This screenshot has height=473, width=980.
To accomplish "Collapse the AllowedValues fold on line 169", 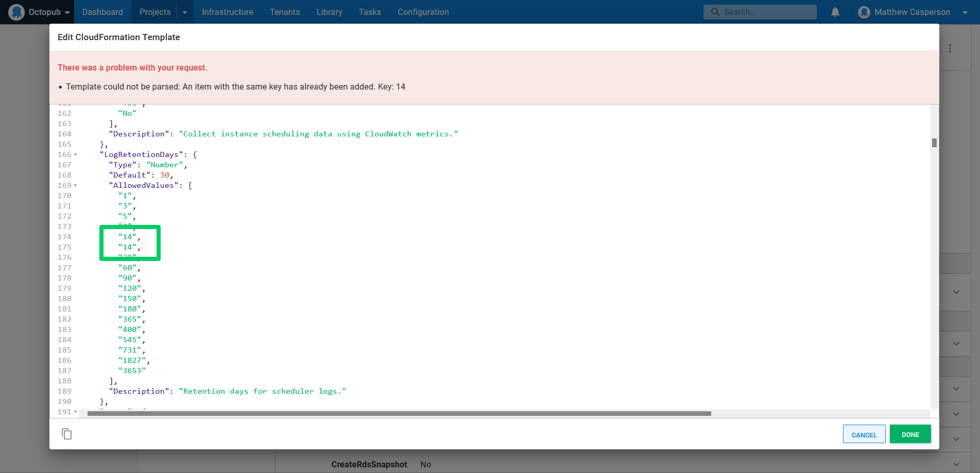I will point(75,185).
